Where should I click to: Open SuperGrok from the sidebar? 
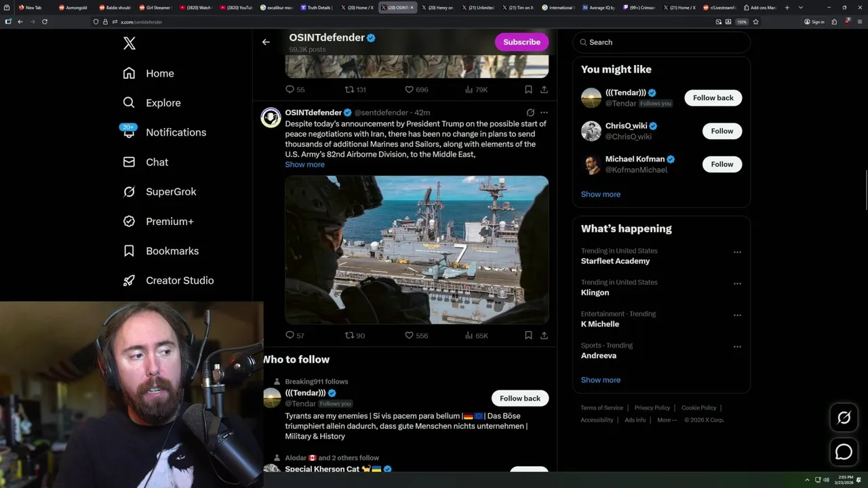159,192
